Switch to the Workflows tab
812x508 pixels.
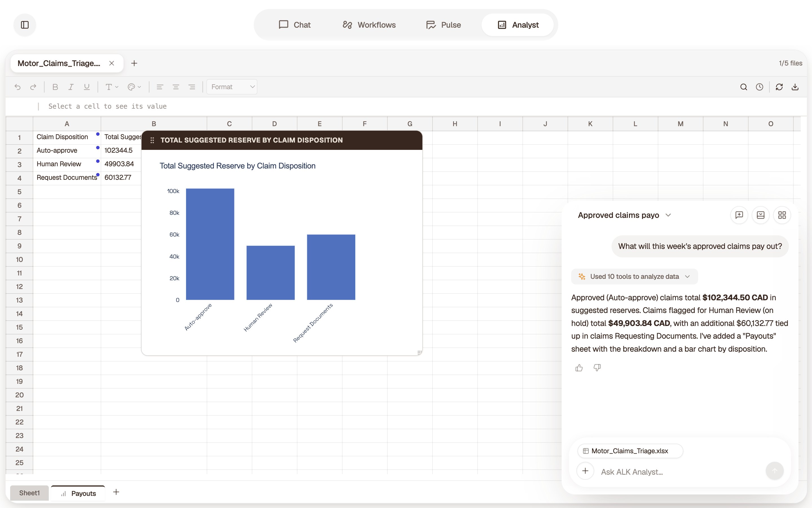click(369, 25)
